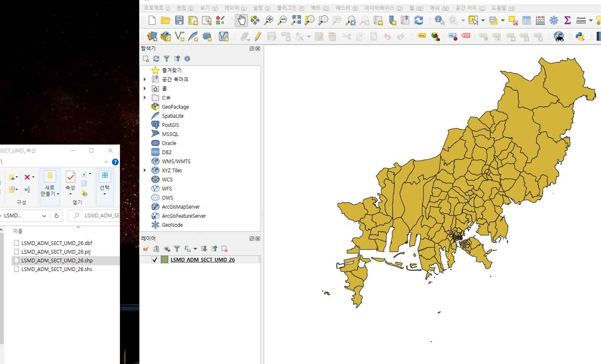Screen dimensions: 601x364
Task: Zoom to selection
Action: 310,20
